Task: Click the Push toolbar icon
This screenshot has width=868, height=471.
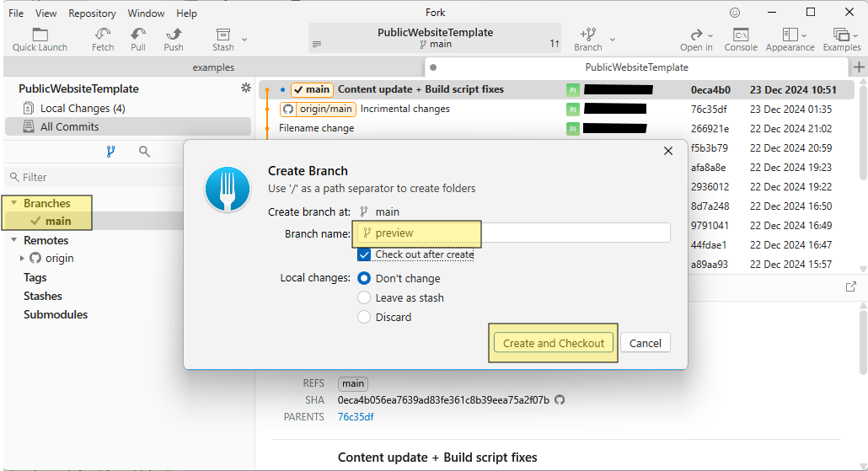Action: [174, 35]
